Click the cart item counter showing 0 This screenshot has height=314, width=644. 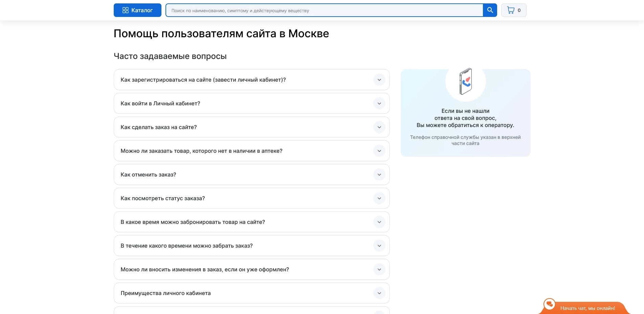click(519, 10)
